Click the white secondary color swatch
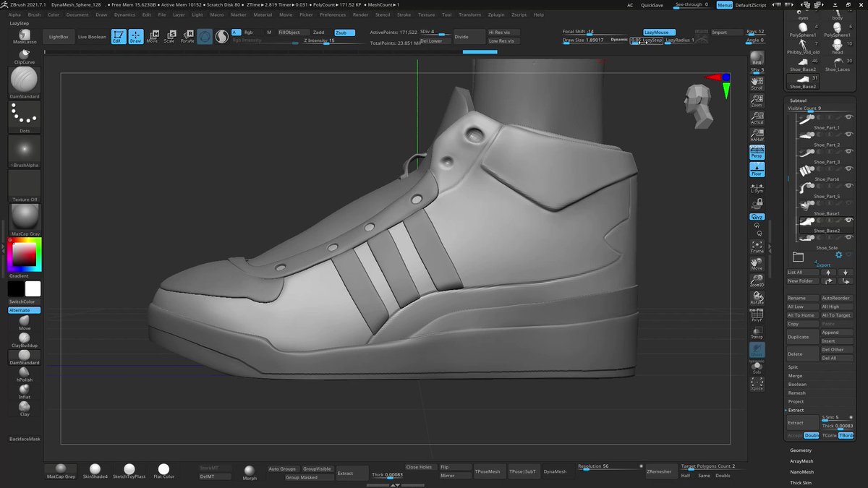Screen dimensions: 868x488 point(33,289)
